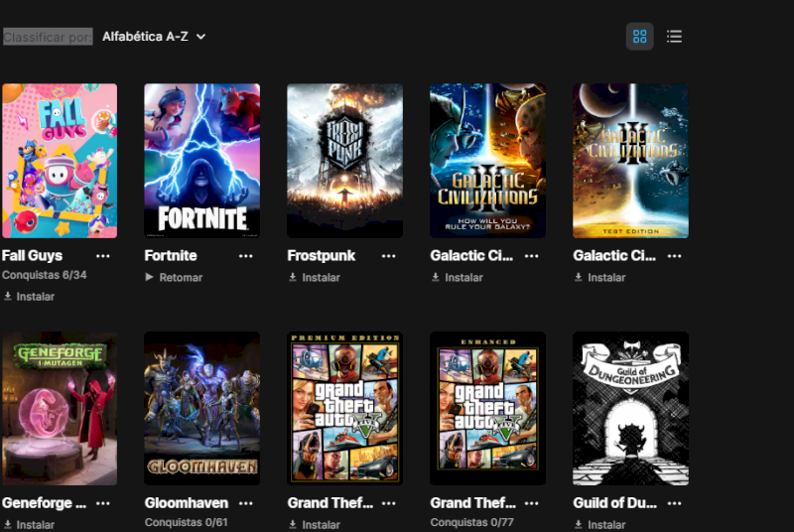Click Instalar under Geneforge
The width and height of the screenshot is (794, 532).
(x=29, y=525)
